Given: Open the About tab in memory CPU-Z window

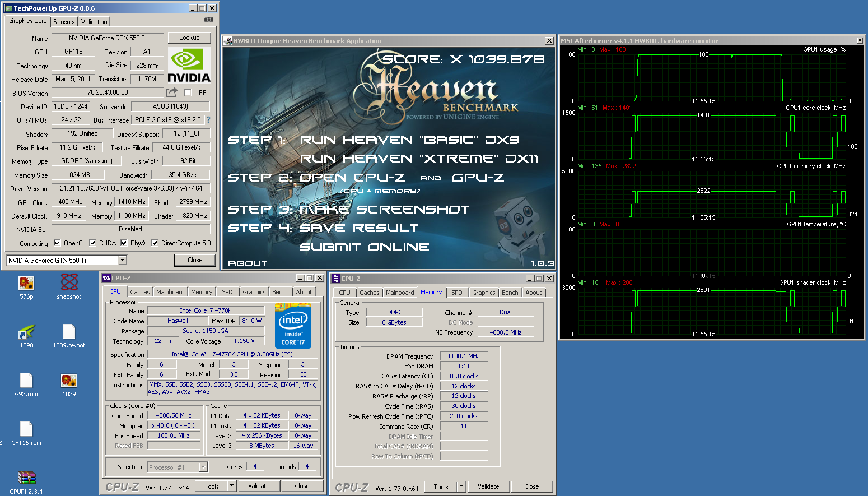Looking at the screenshot, I should (534, 293).
